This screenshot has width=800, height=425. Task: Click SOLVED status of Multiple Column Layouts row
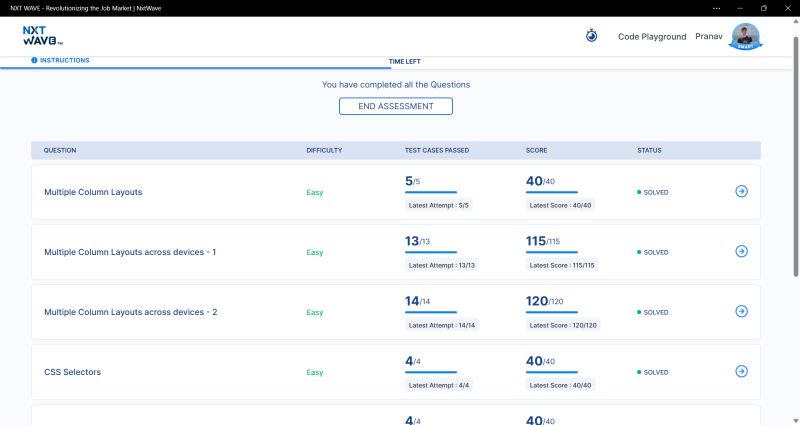[653, 192]
